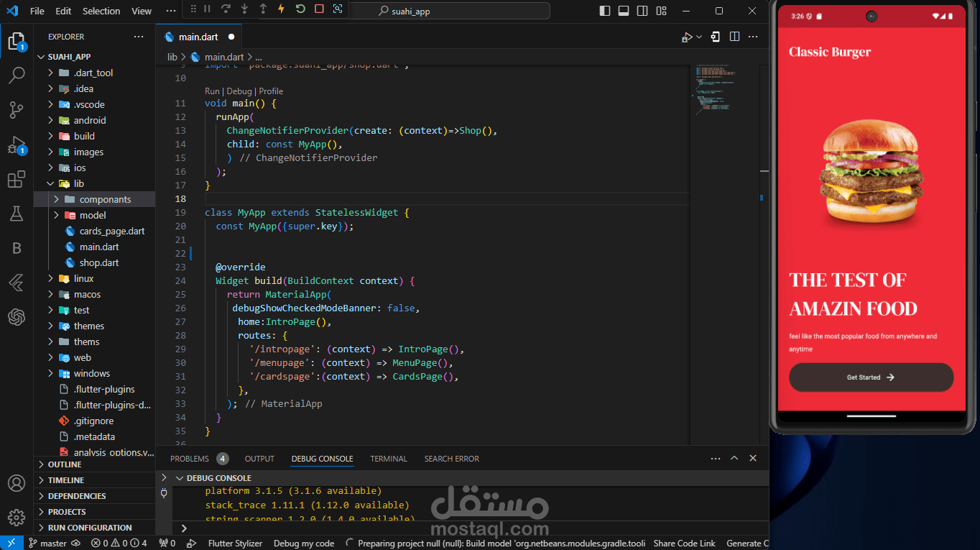
Task: Pause the debug session
Action: click(207, 9)
